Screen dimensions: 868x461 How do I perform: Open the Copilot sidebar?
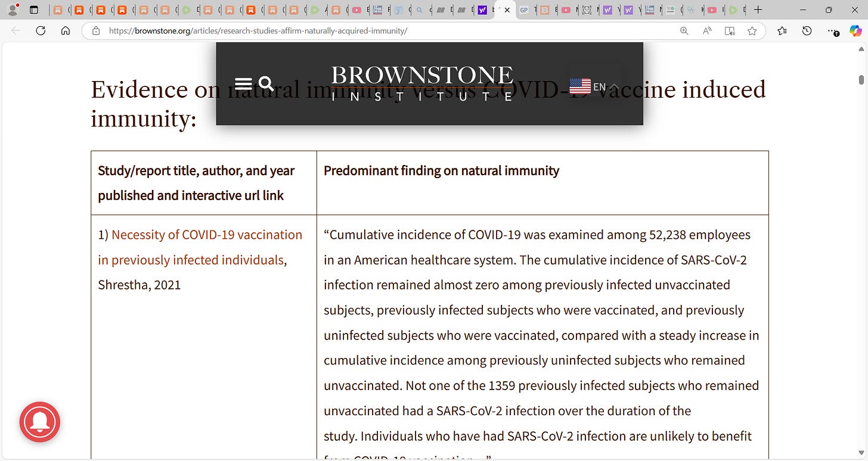tap(856, 31)
